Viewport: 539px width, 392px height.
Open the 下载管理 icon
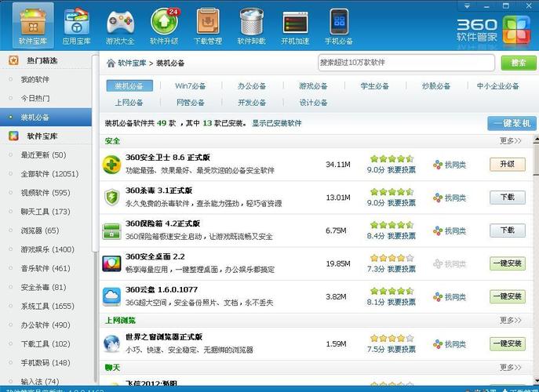[x=208, y=26]
